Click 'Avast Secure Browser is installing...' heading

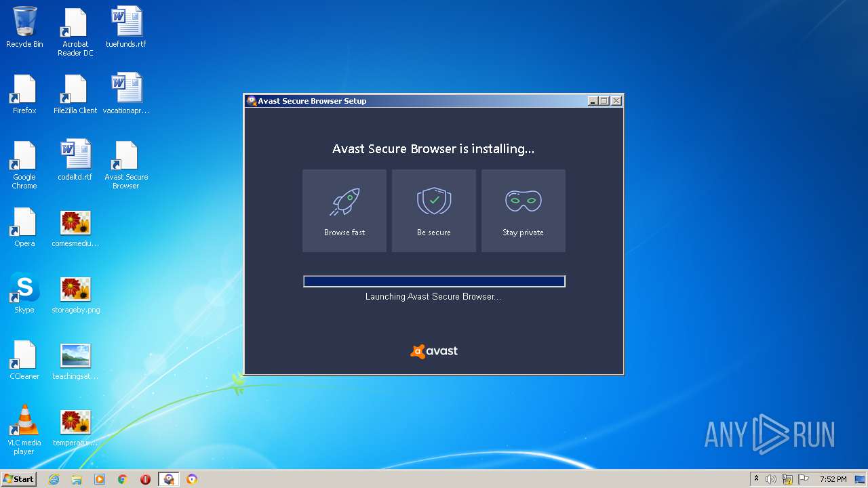tap(433, 149)
